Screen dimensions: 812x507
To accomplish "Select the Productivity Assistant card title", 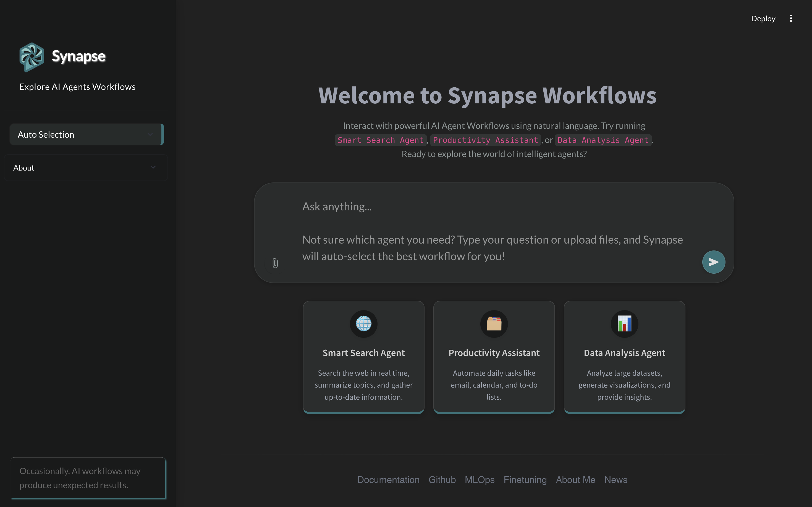I will coord(494,353).
